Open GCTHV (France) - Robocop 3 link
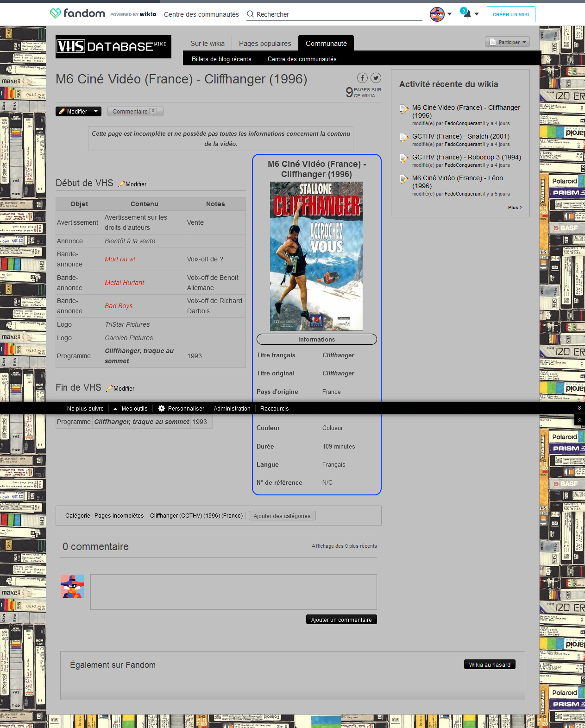Screen dimensions: 585x728 (466, 157)
